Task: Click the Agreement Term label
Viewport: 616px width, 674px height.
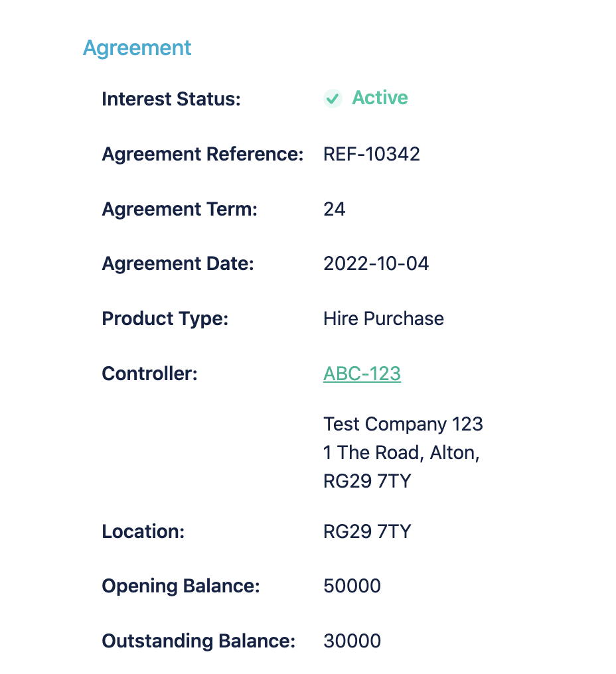Action: point(179,210)
